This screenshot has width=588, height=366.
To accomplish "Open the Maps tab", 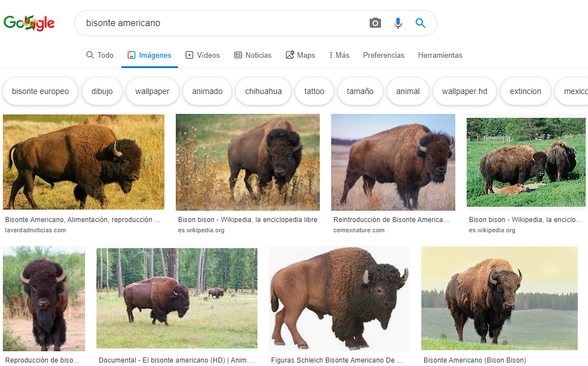I will [301, 55].
